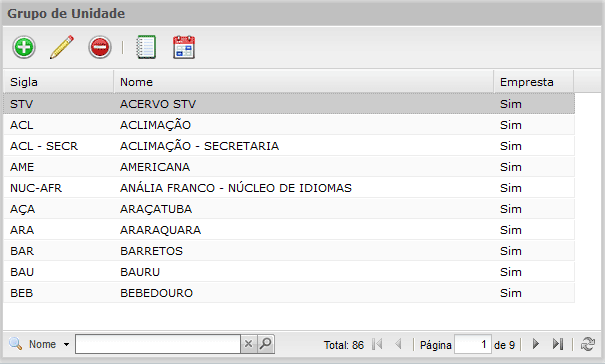Jump to the last page arrow
Viewport: 605px width, 364px height.
(x=558, y=344)
